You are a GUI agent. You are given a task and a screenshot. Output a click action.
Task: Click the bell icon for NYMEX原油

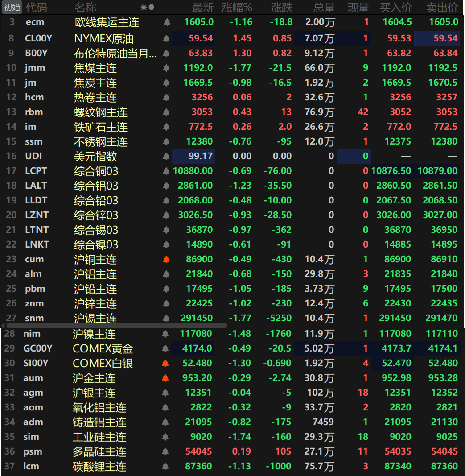click(167, 39)
